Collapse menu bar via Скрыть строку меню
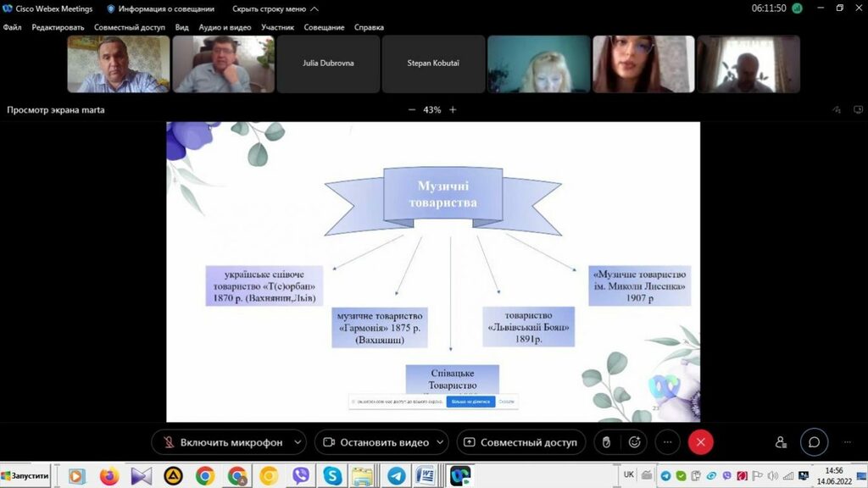Image resolution: width=868 pixels, height=488 pixels. tap(275, 8)
